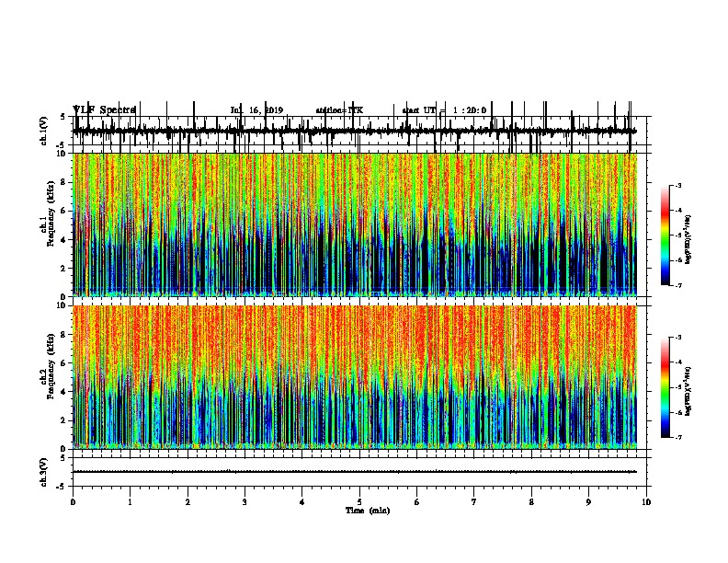Click the '10' time axis tick label
Viewport: 728px width, 563px height.
click(646, 502)
